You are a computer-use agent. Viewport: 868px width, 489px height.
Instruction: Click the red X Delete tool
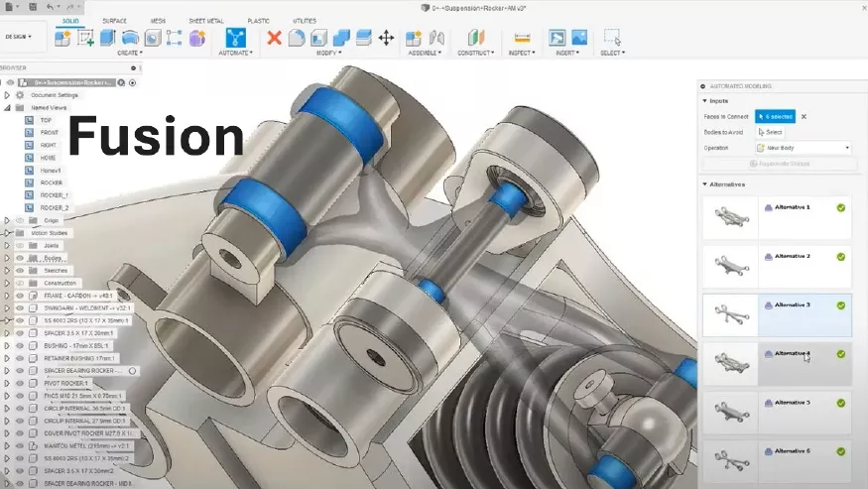[x=274, y=38]
